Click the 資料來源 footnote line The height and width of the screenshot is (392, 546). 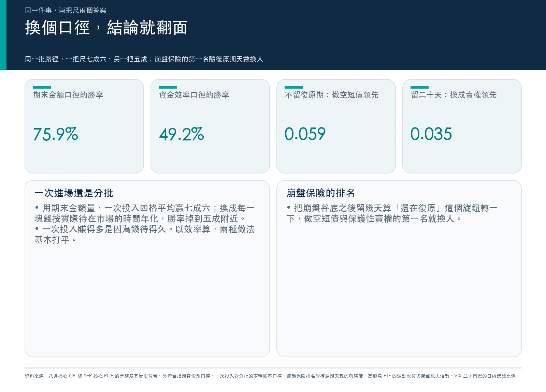pyautogui.click(x=270, y=376)
